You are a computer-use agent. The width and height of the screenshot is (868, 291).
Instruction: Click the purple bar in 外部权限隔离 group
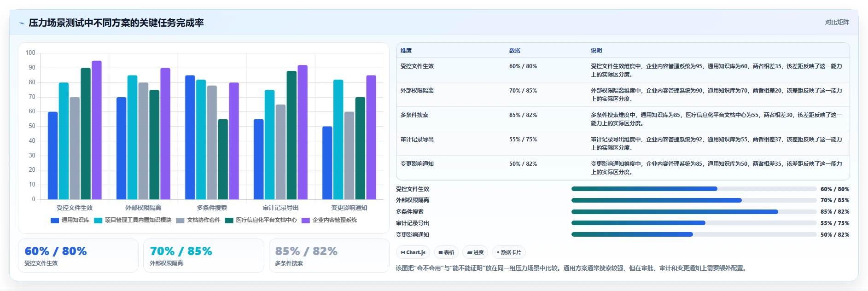coord(165,134)
